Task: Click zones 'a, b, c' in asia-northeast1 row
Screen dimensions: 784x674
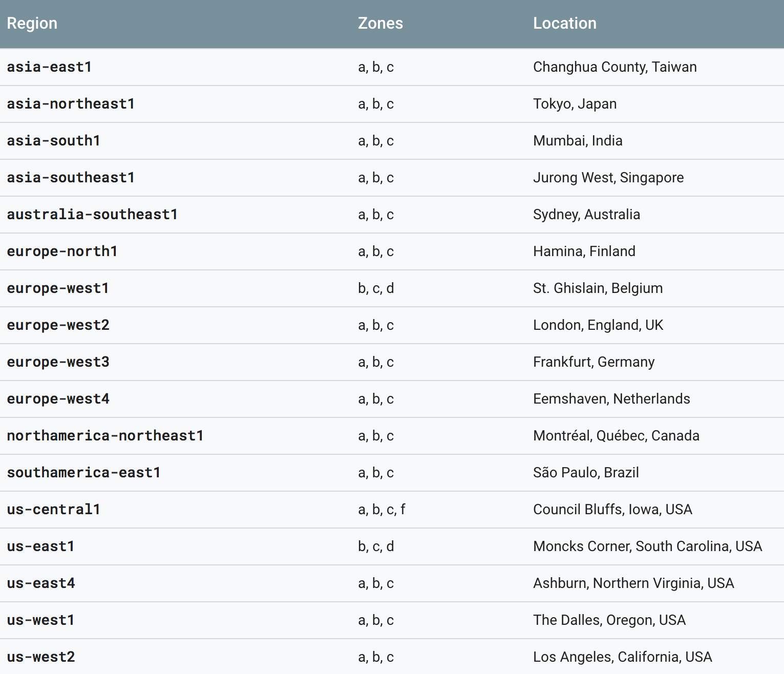Action: point(376,104)
